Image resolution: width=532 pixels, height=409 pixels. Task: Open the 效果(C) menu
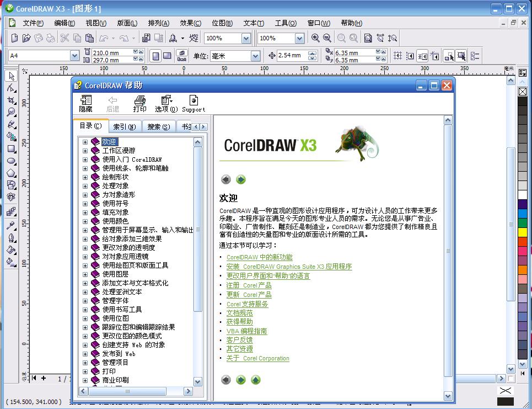[x=190, y=23]
